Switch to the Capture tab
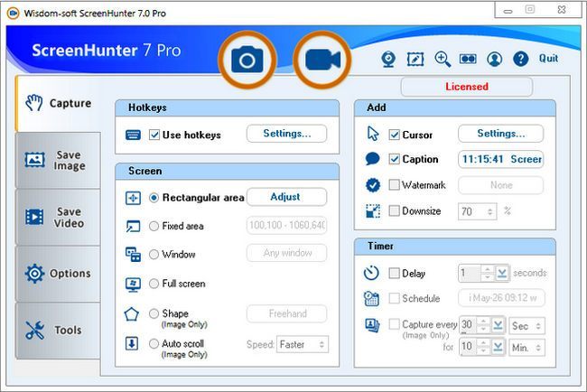Image resolution: width=587 pixels, height=392 pixels. tap(58, 103)
